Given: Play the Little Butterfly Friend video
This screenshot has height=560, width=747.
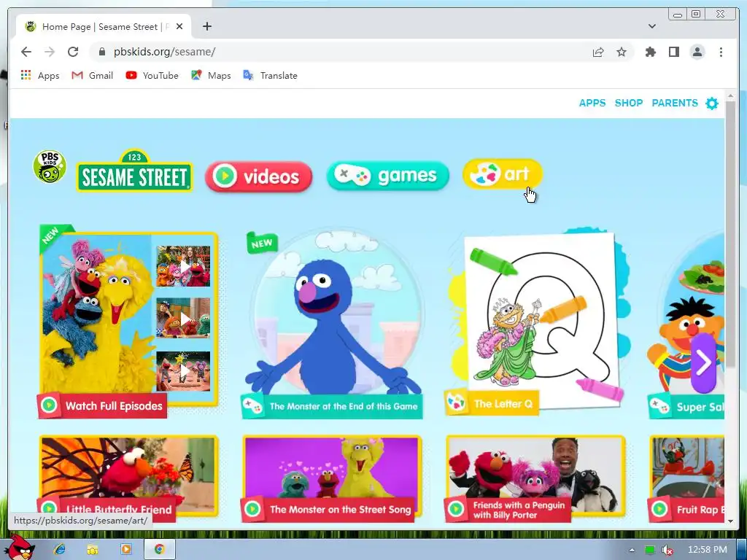Looking at the screenshot, I should 128,478.
